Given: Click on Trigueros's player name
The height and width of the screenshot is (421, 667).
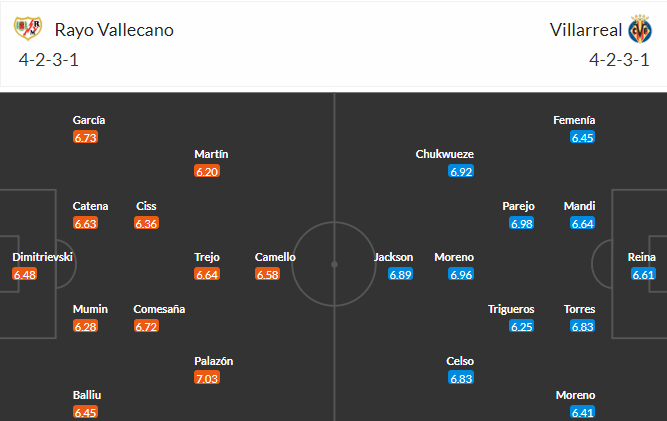Looking at the screenshot, I should (x=511, y=309).
